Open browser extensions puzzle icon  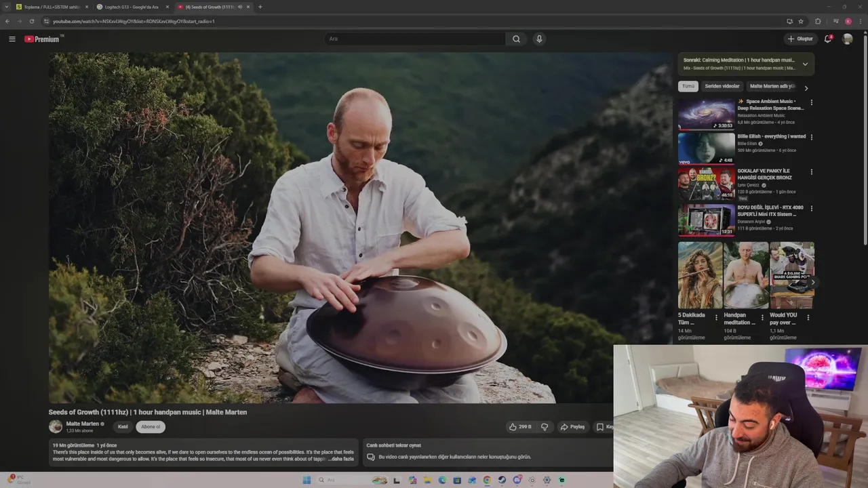coord(818,21)
